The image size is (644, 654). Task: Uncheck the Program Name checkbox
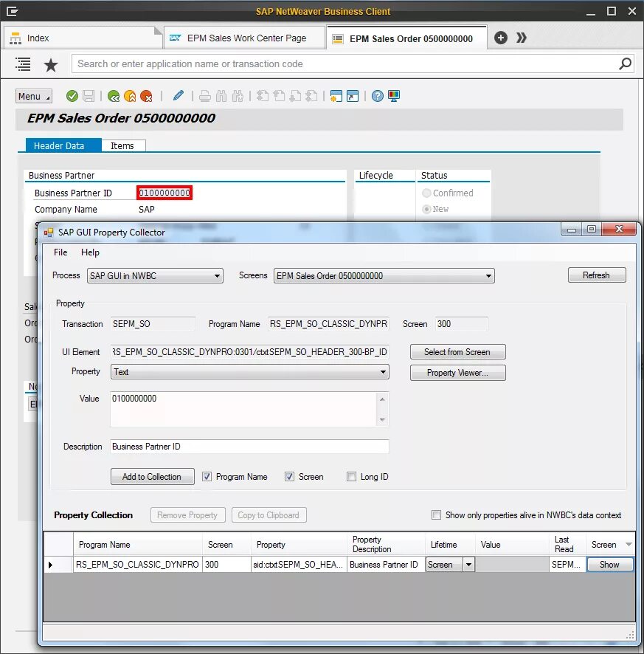pos(207,476)
